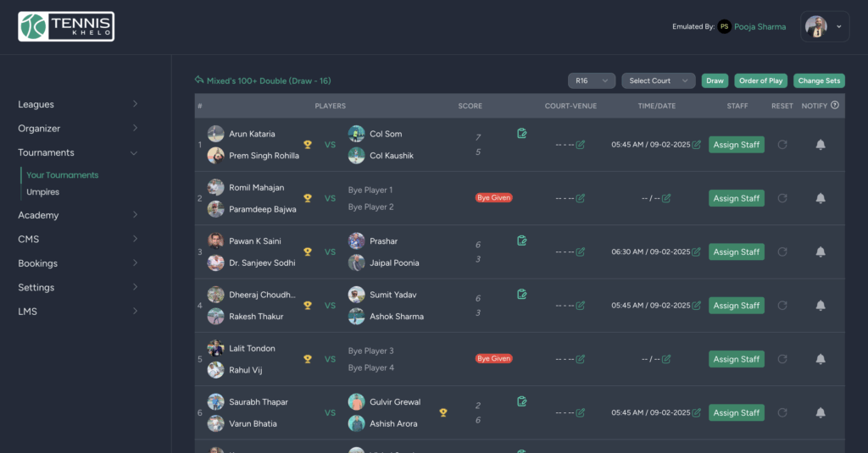Image resolution: width=868 pixels, height=453 pixels.
Task: Expand the Leagues menu
Action: [x=77, y=104]
